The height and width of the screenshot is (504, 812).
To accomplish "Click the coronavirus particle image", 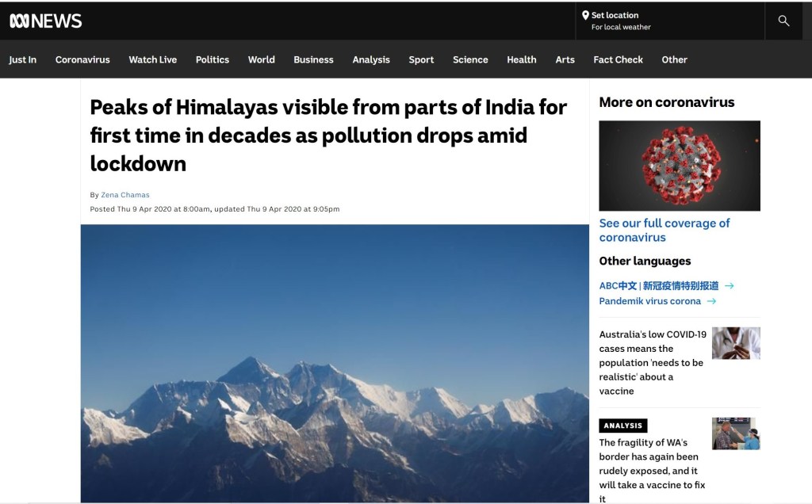I will coord(679,166).
